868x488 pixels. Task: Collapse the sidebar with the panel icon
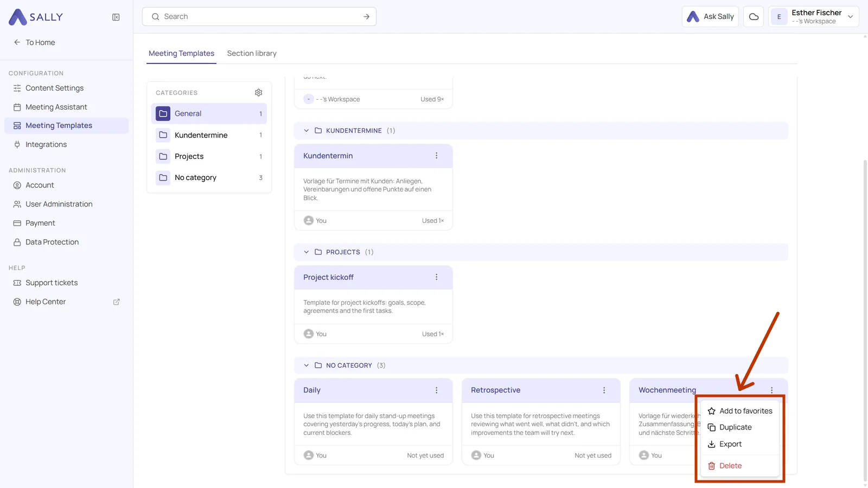click(116, 17)
